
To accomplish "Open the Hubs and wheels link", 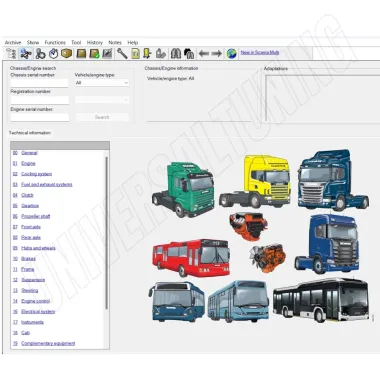I will tap(38, 248).
